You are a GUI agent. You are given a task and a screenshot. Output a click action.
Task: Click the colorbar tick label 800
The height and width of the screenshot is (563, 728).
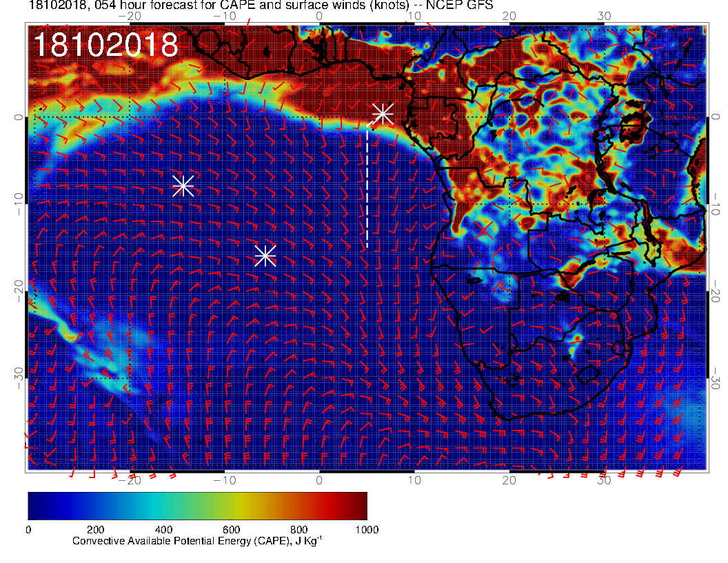click(x=299, y=530)
